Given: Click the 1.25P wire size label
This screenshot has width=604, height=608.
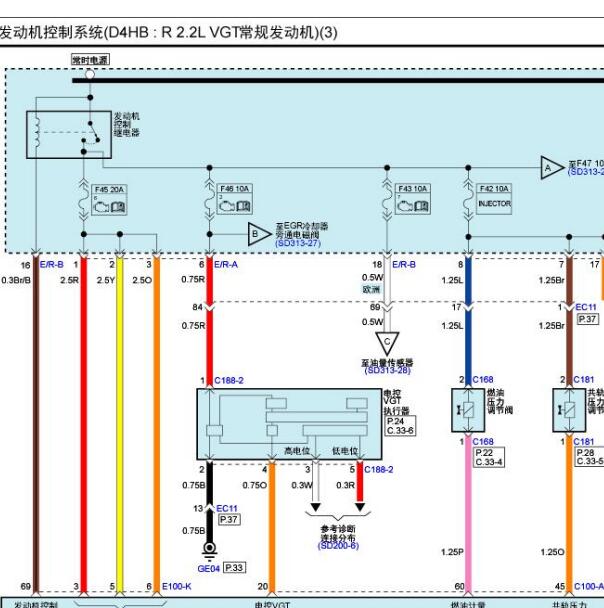Looking at the screenshot, I should tap(452, 552).
